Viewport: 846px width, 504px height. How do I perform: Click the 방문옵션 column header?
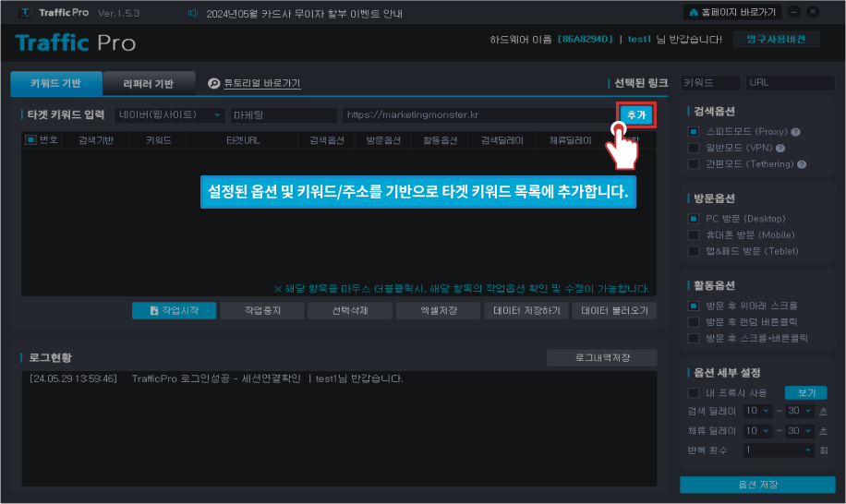click(x=383, y=140)
